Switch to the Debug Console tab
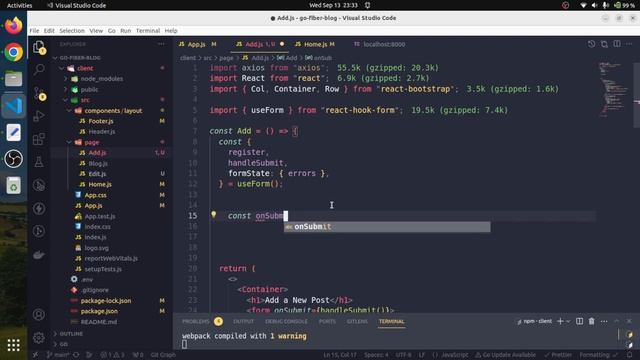This screenshot has height=360, width=640. [286, 322]
